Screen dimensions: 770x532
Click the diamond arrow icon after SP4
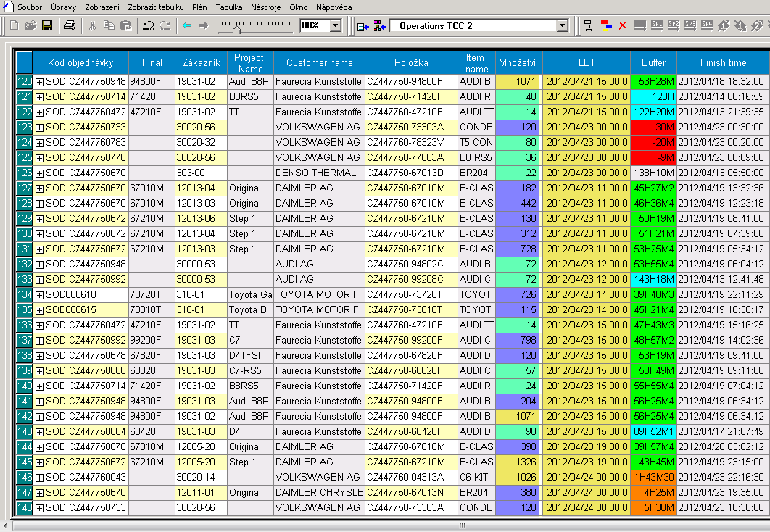pos(724,25)
